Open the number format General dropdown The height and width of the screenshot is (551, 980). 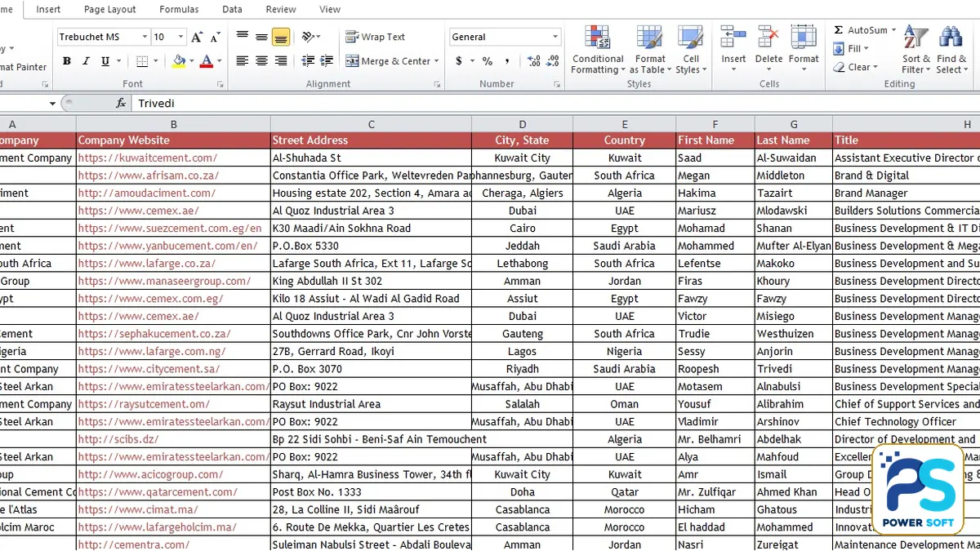click(x=555, y=37)
